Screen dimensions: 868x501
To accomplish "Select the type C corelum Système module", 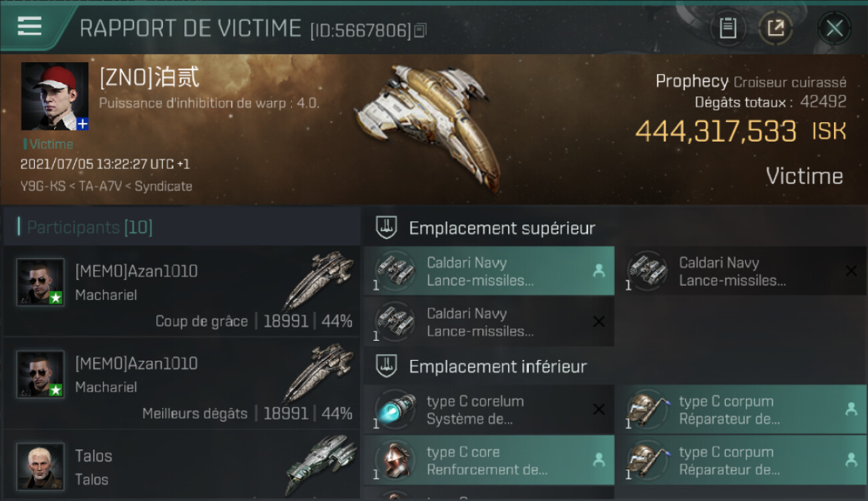I will (489, 409).
